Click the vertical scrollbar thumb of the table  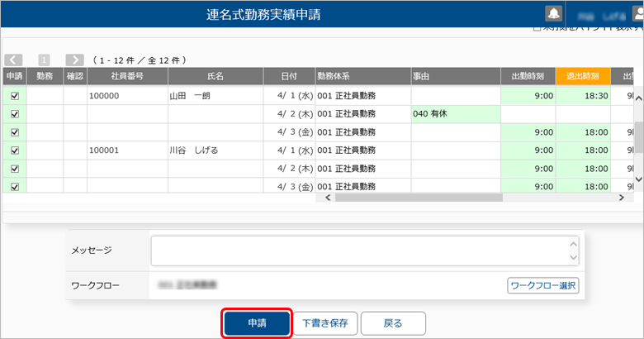click(x=639, y=136)
